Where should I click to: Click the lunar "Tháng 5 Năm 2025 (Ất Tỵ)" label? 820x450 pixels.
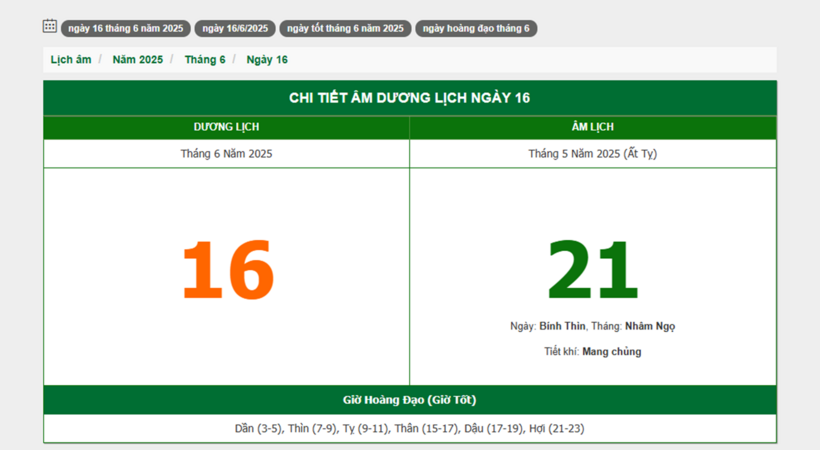coord(593,154)
